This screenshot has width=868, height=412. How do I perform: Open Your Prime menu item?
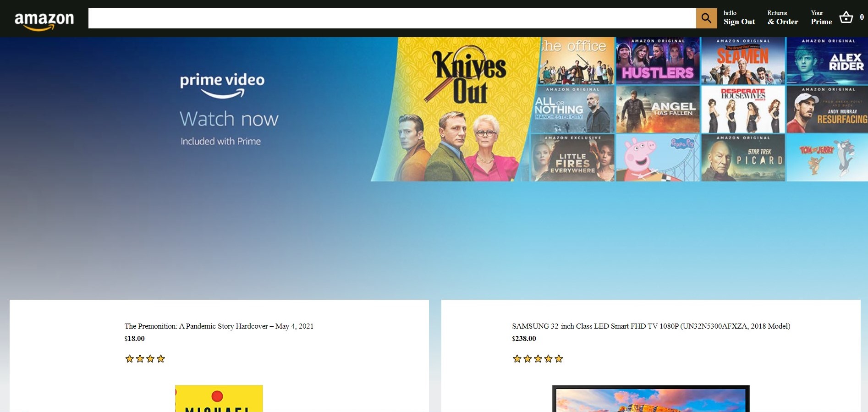821,17
